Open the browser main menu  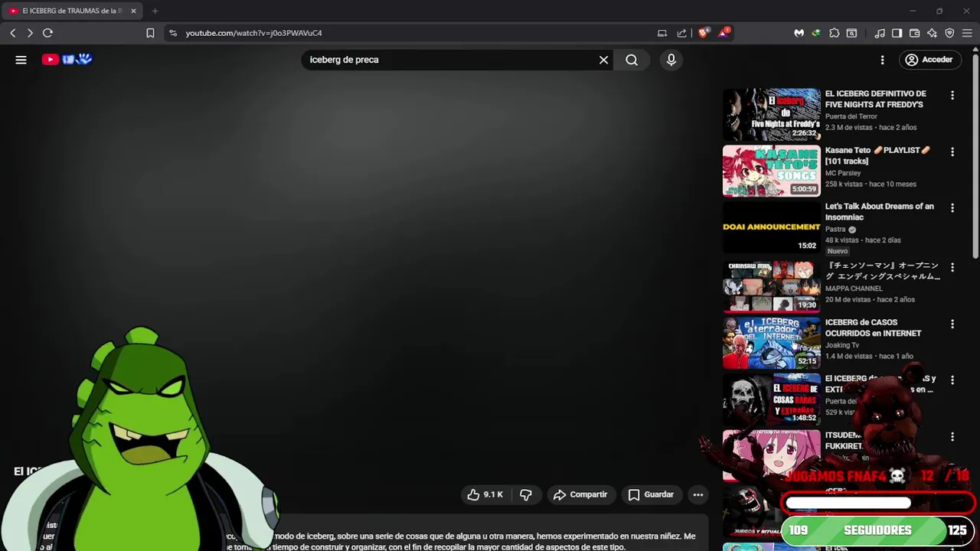click(967, 33)
